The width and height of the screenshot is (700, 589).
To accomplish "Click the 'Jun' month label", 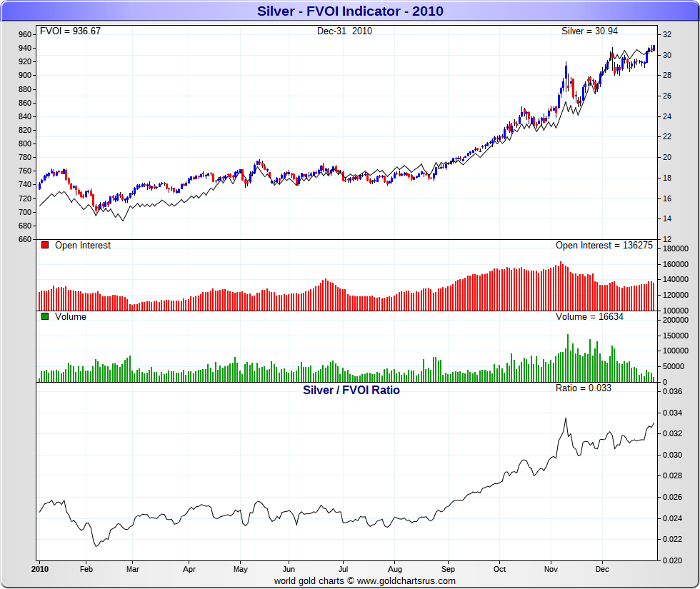I will tap(289, 569).
